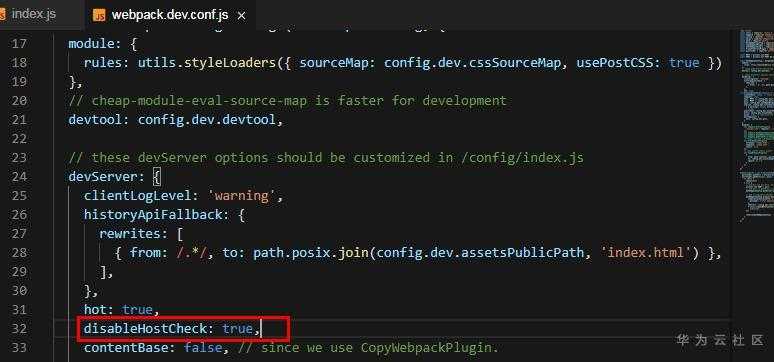This screenshot has width=774, height=362.
Task: Click line number 24 in gutter
Action: pyautogui.click(x=19, y=176)
